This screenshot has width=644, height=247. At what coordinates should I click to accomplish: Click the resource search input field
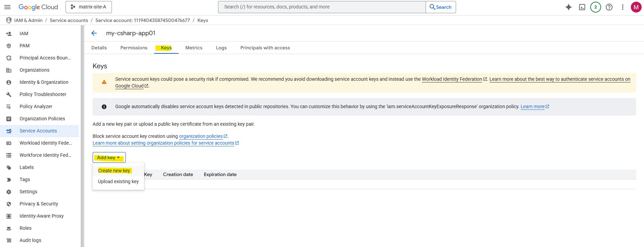tap(321, 7)
